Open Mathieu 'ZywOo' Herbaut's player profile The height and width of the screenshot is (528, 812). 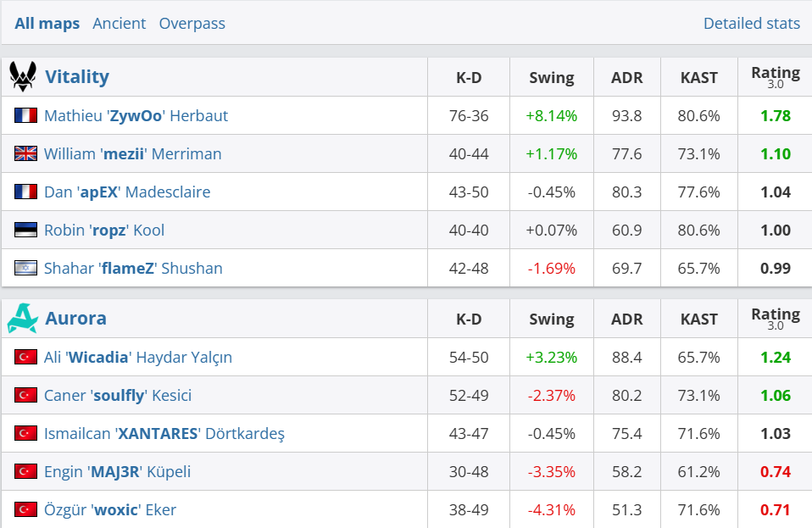tap(136, 115)
